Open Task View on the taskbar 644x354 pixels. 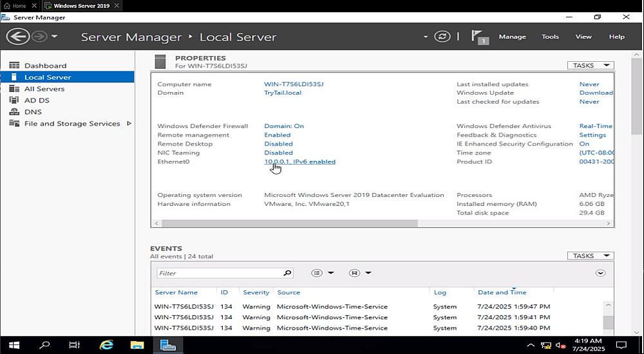pyautogui.click(x=74, y=345)
